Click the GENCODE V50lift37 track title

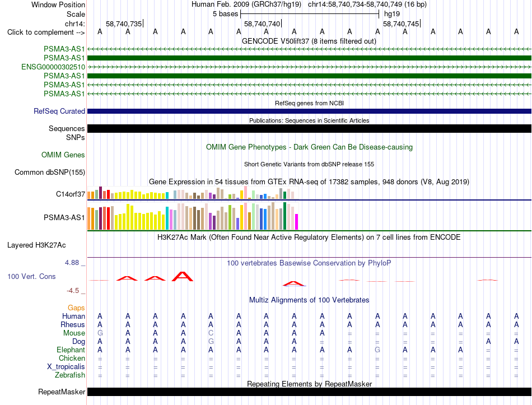pos(309,41)
